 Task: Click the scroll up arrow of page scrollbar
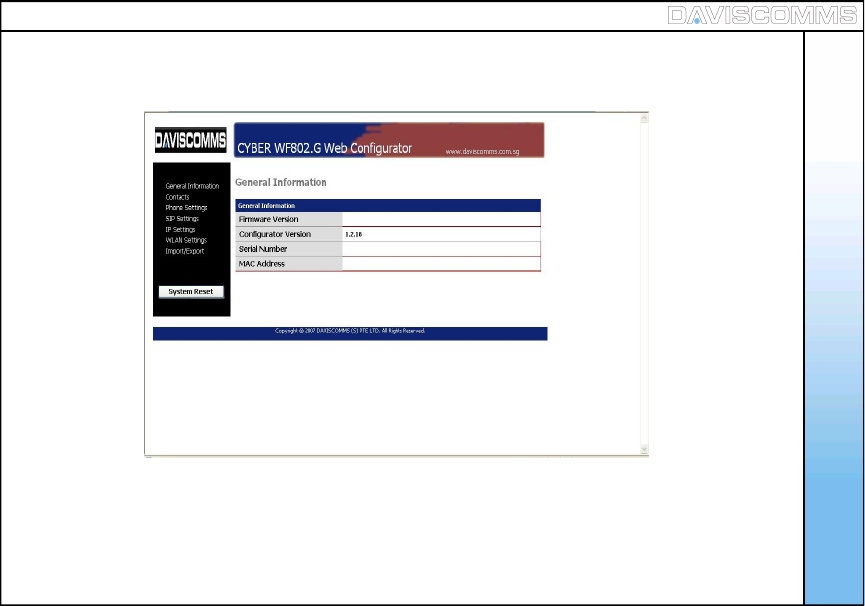pos(644,118)
